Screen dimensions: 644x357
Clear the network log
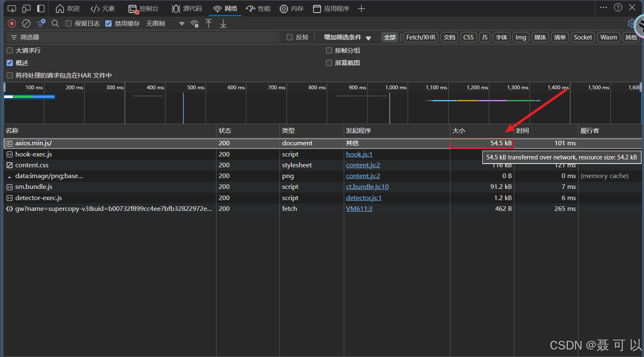pos(26,24)
